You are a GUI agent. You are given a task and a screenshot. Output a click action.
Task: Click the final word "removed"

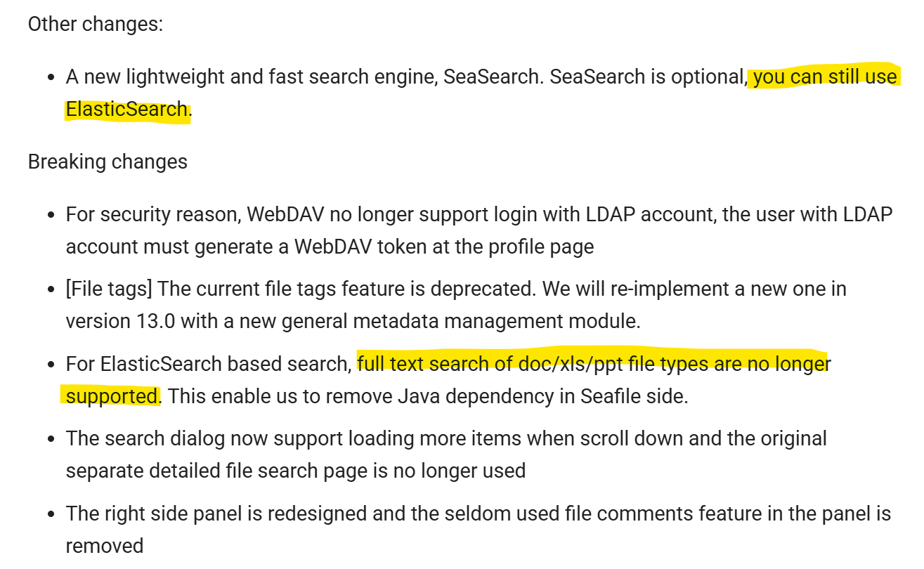point(104,546)
